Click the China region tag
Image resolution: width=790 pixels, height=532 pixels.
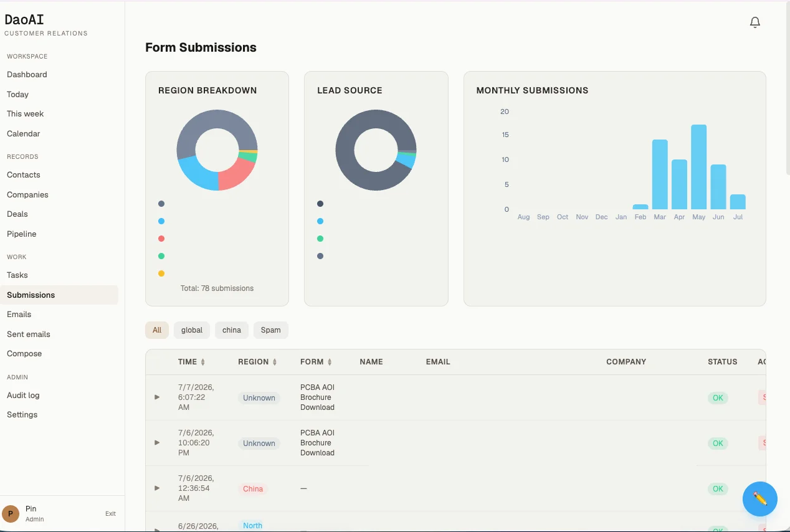tap(253, 488)
